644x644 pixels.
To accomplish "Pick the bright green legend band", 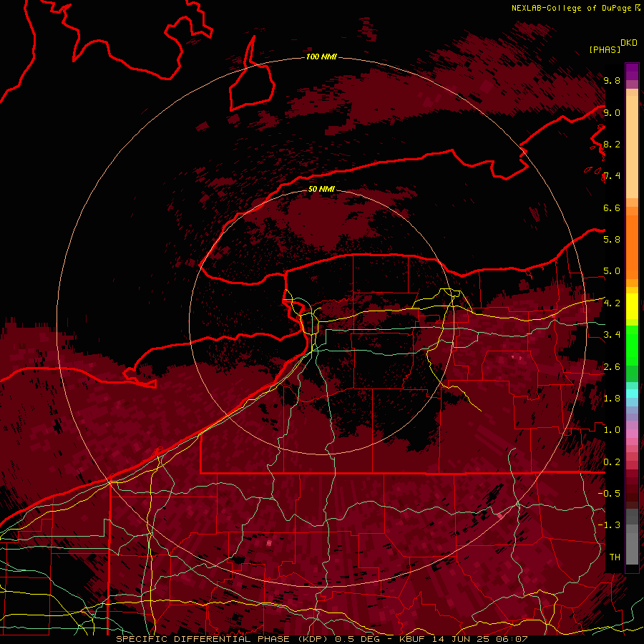I will click(x=632, y=345).
